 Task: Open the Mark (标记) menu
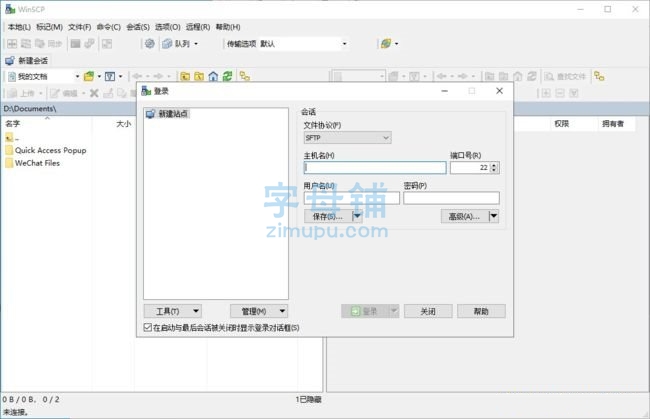(x=49, y=27)
